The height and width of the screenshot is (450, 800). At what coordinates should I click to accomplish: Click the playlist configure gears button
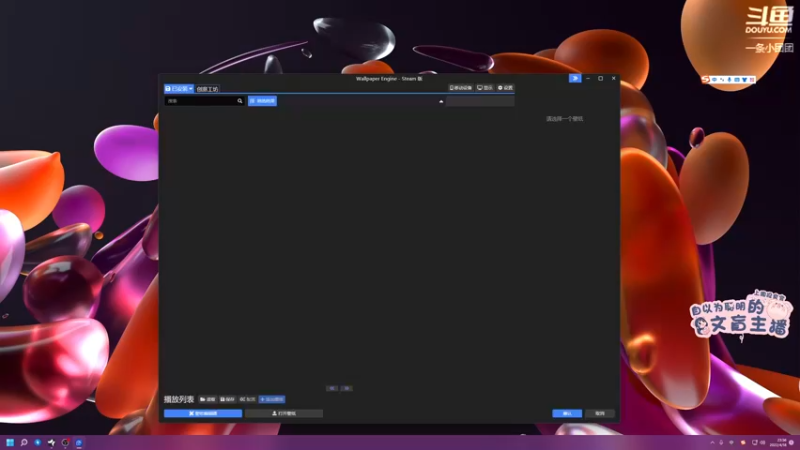coord(247,399)
